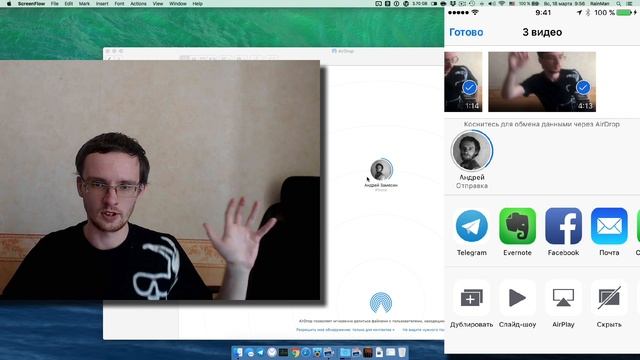Click the webcam video overlay

point(160,180)
